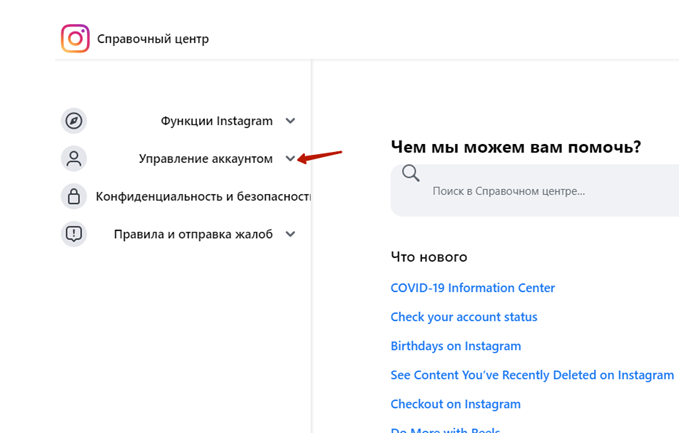Open the COVID-19 Information Center link
This screenshot has height=437, width=698.
[x=472, y=288]
